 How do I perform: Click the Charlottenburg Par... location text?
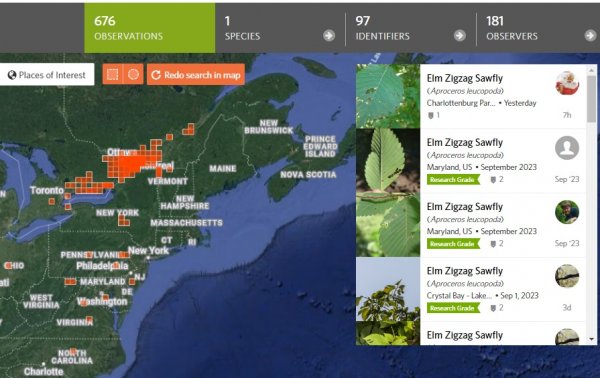tap(461, 103)
